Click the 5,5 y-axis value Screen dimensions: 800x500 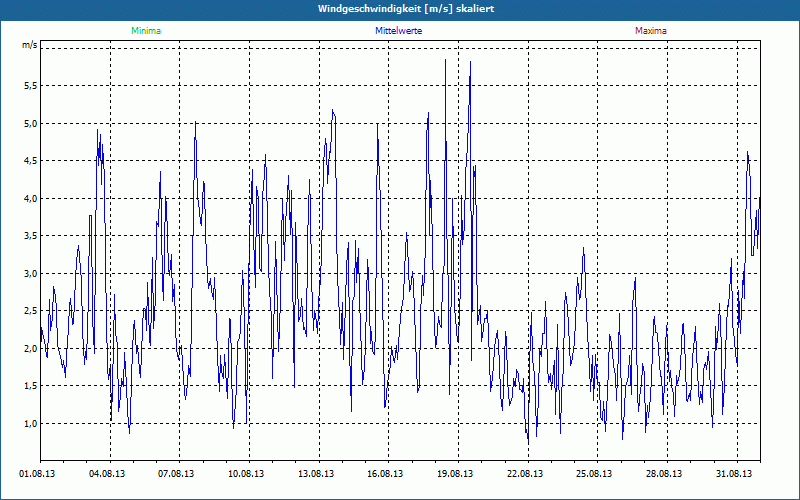[x=31, y=86]
